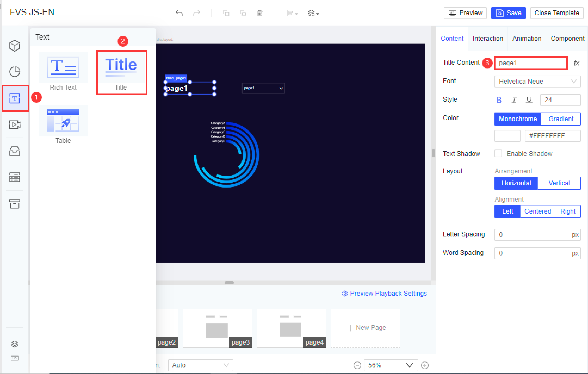Select the page4 thumbnail
This screenshot has height=374, width=588.
291,328
